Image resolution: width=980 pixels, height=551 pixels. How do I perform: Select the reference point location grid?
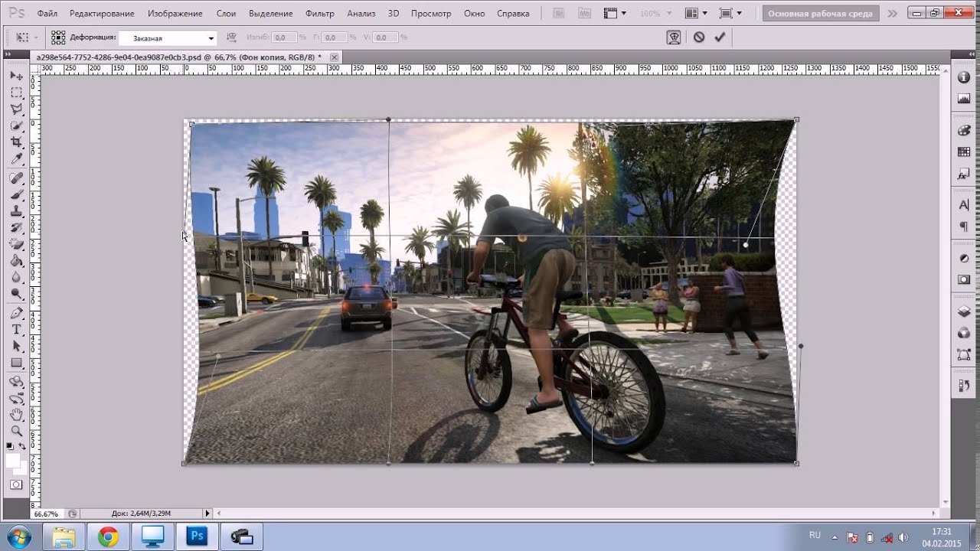tap(58, 37)
